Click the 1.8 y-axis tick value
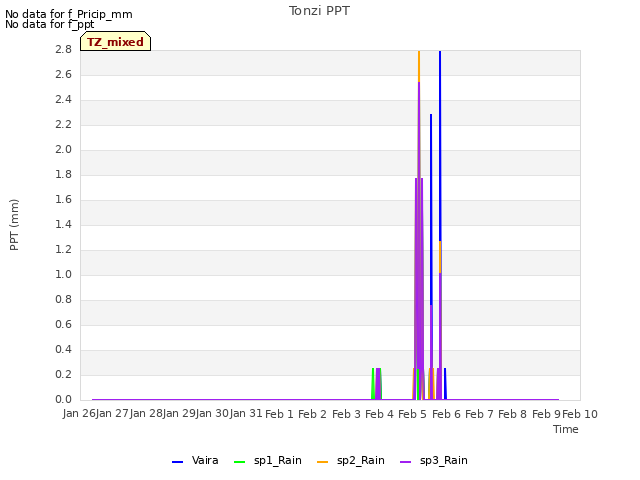 (63, 174)
